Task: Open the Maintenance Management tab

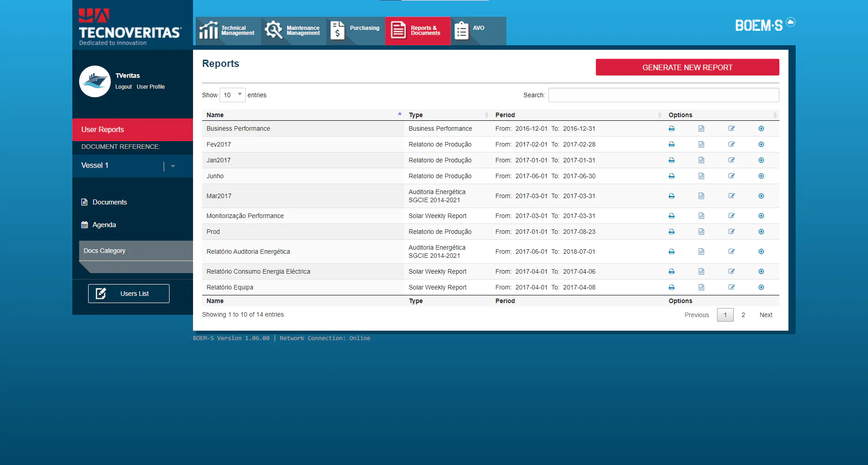Action: pyautogui.click(x=294, y=31)
